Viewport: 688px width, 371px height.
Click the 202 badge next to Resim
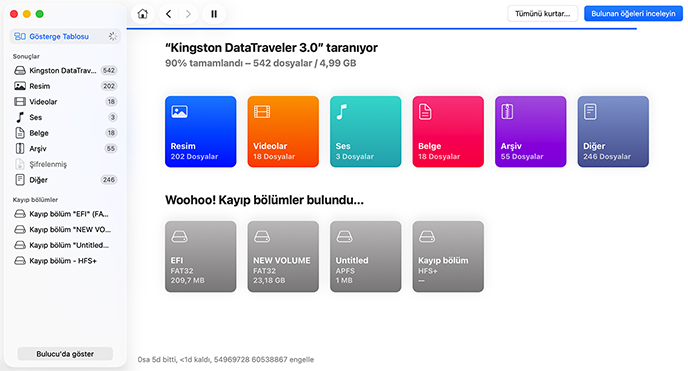tap(109, 86)
